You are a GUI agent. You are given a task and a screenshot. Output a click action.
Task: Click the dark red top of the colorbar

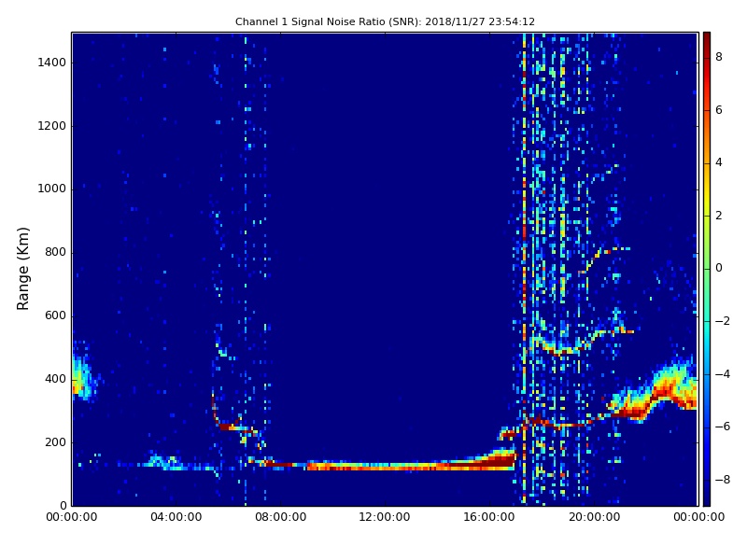click(x=707, y=40)
